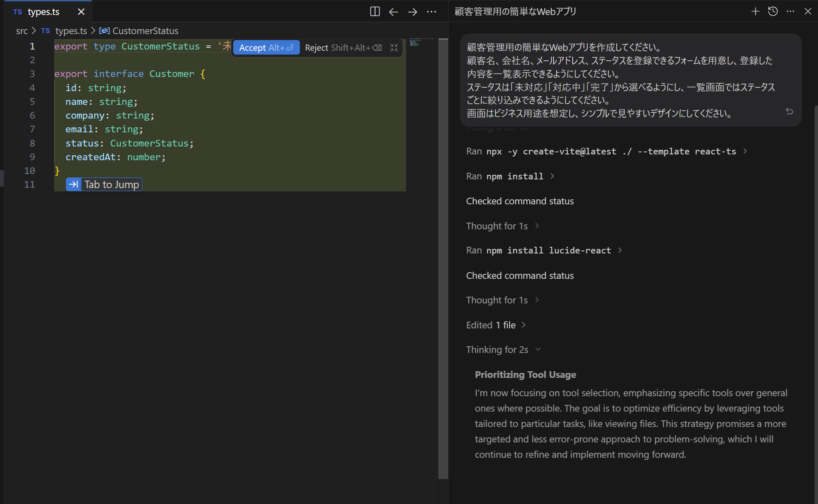Go forward with right arrow icon
The height and width of the screenshot is (504, 818).
click(412, 12)
